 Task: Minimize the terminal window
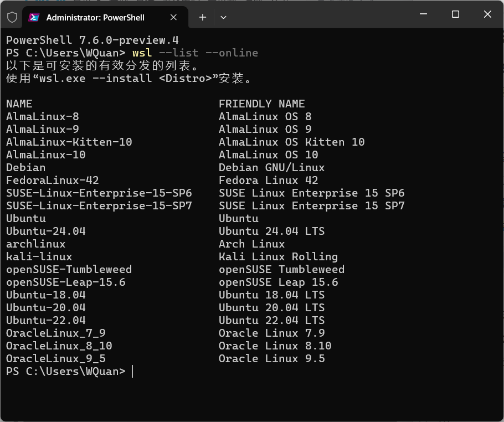coord(423,15)
